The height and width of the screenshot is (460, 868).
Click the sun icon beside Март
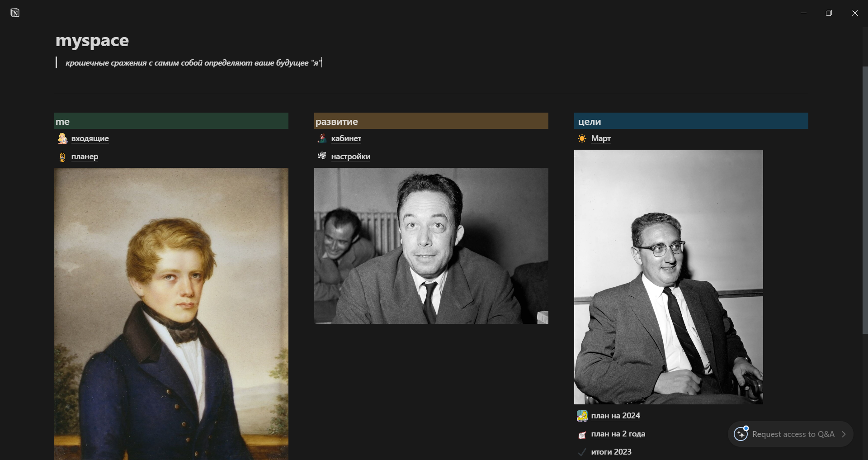coord(582,138)
